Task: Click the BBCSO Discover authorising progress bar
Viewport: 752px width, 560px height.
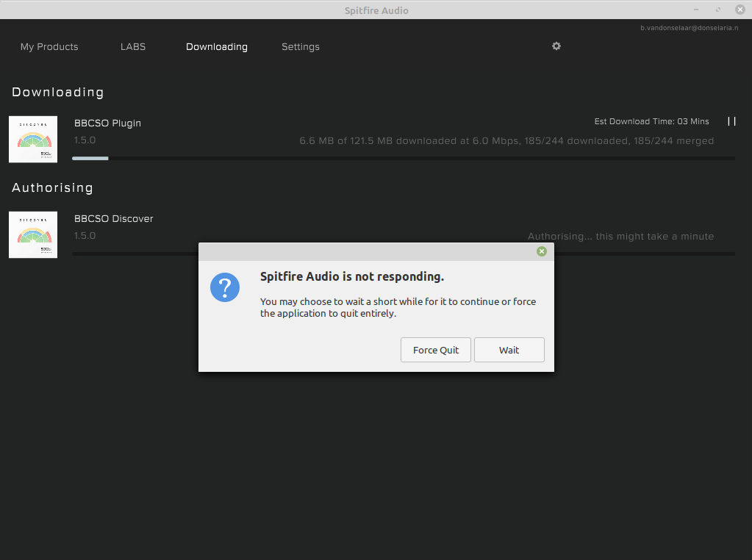Action: point(404,254)
